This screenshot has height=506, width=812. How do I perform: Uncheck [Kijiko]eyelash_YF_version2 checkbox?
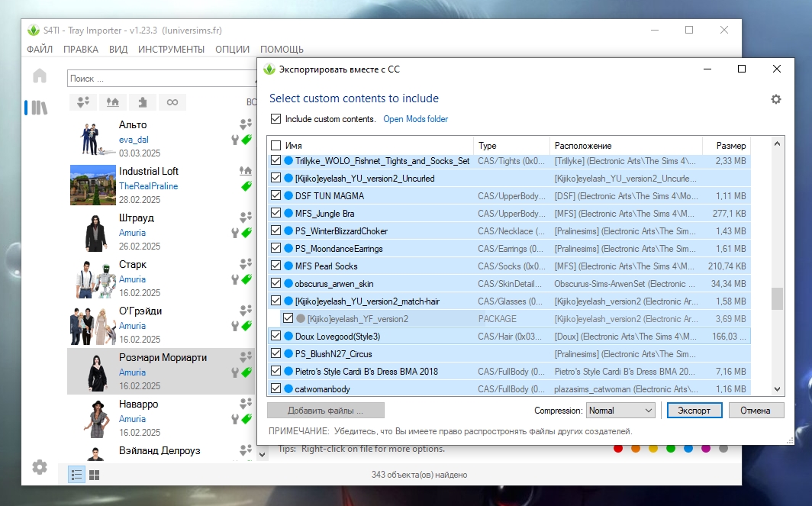[x=288, y=318]
